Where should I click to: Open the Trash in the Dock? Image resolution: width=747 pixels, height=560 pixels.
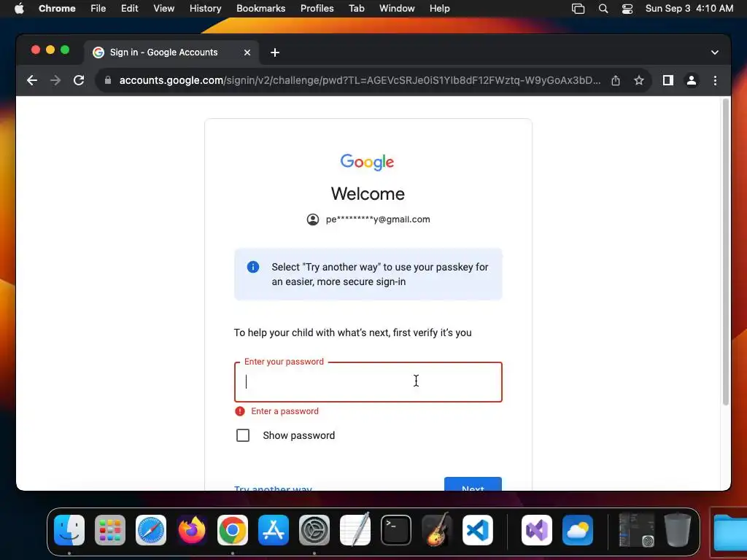click(x=678, y=529)
